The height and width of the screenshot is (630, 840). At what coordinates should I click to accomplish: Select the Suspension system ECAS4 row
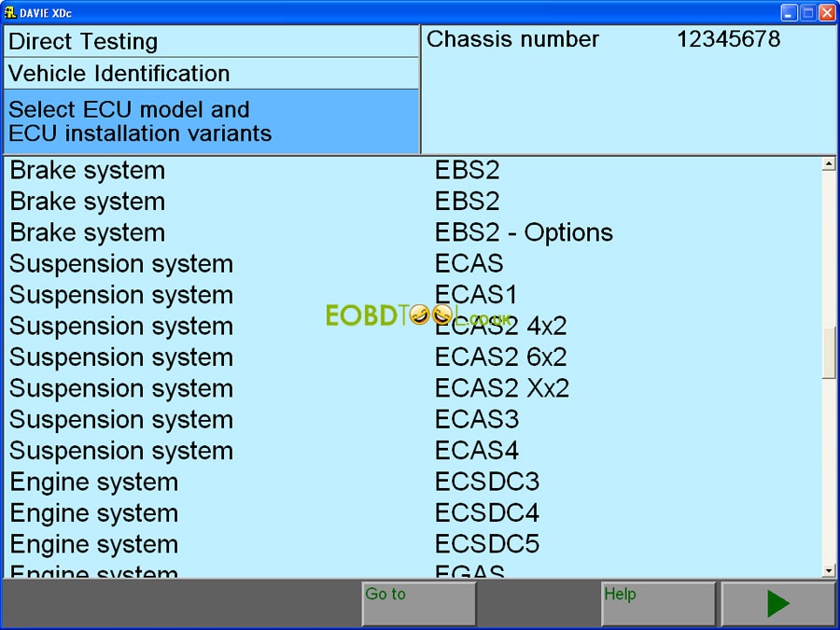click(413, 451)
